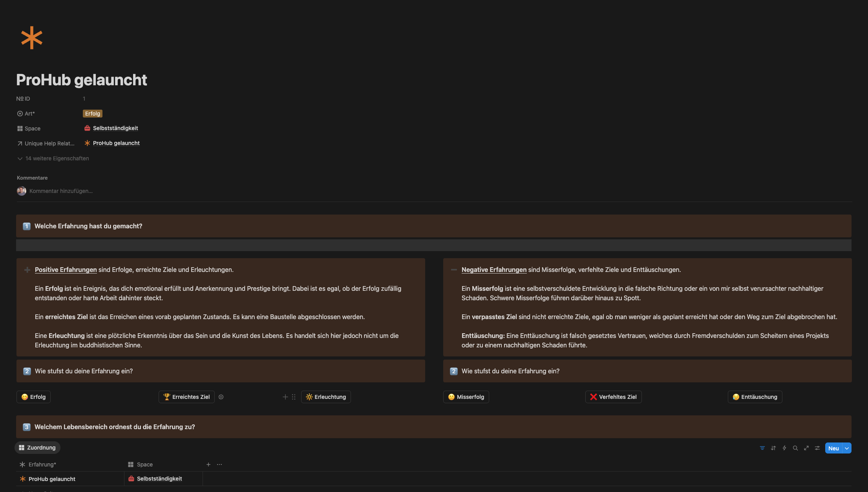Open view settings sliders icon
The image size is (868, 492).
point(817,448)
